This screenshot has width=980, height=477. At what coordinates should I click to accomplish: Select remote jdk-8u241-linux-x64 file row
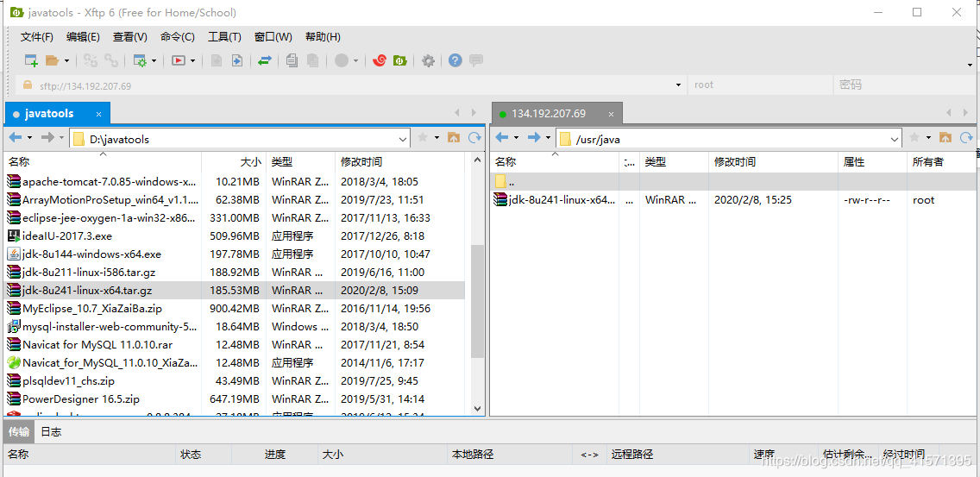735,200
